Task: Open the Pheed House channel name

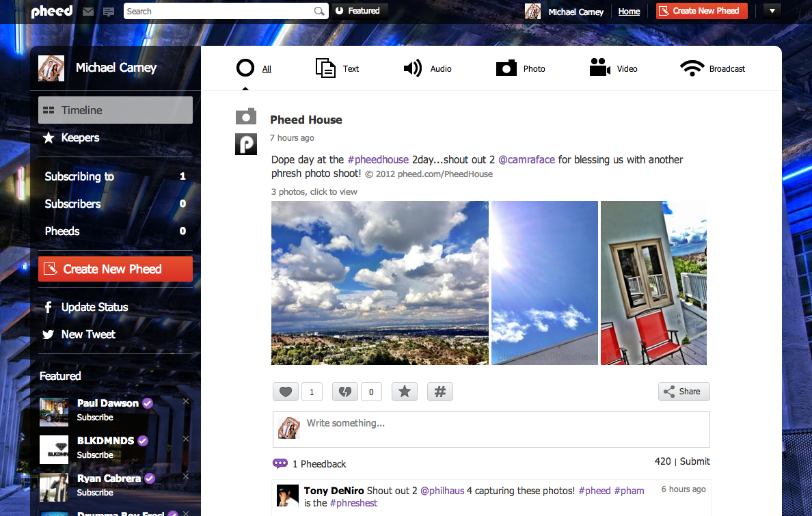Action: [x=306, y=120]
